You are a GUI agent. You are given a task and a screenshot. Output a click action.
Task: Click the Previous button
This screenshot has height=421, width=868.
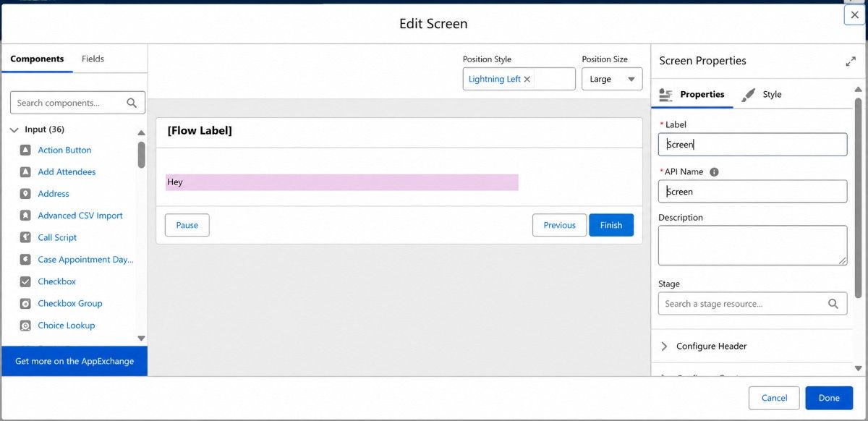pyautogui.click(x=559, y=225)
